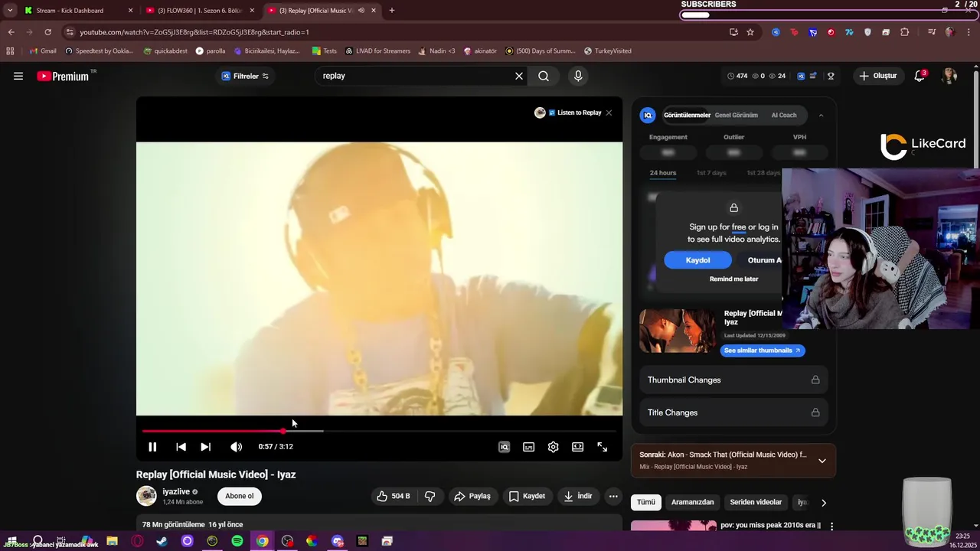Open player settings gear
980x551 pixels.
point(553,447)
